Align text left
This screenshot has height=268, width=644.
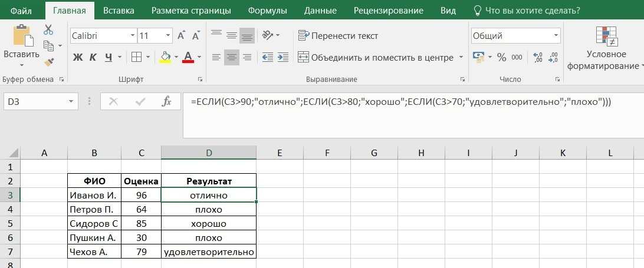tap(216, 57)
